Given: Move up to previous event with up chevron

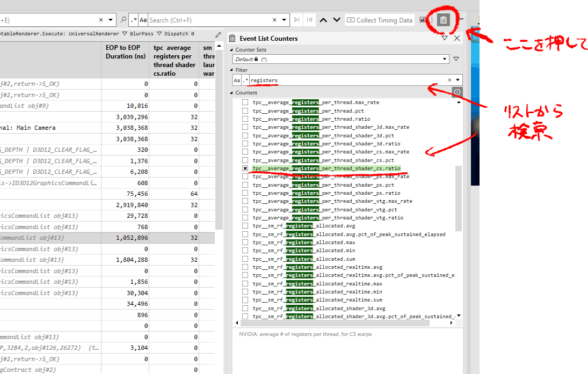Looking at the screenshot, I should click(323, 20).
